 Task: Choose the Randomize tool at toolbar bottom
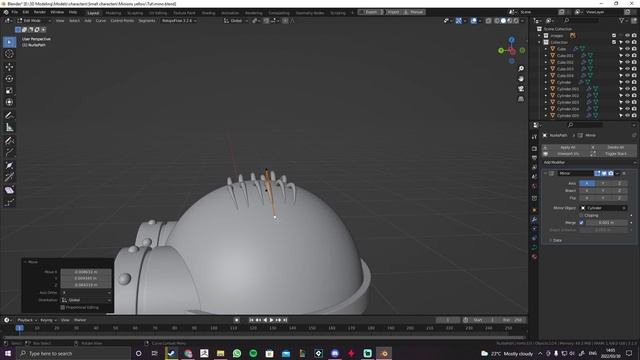[x=9, y=202]
